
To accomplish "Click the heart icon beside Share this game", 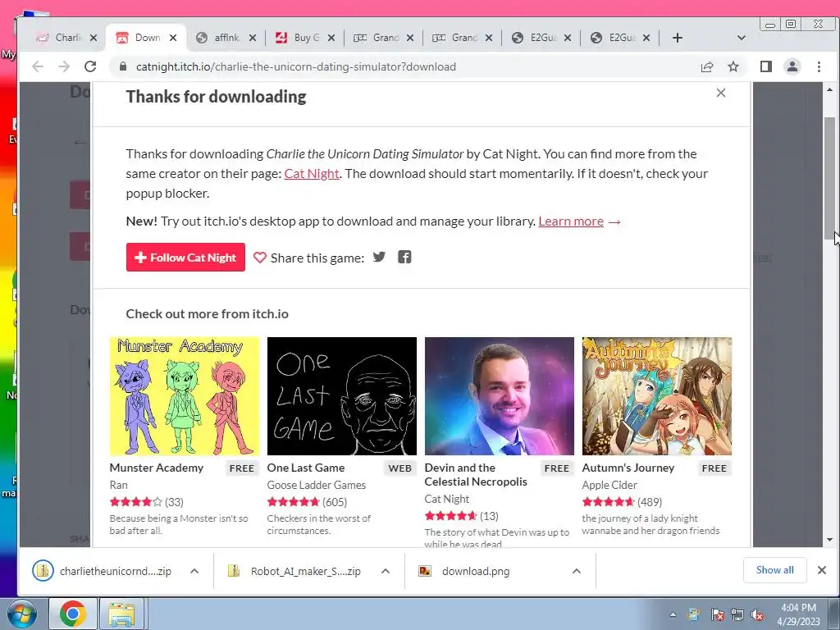I will click(260, 258).
